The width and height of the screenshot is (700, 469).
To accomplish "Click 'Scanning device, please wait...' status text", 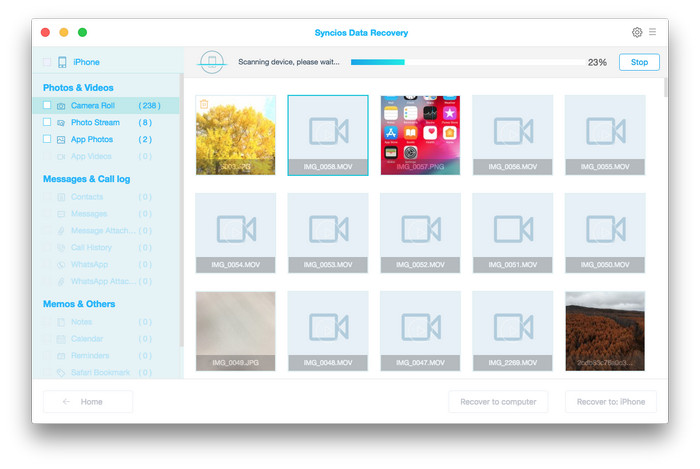I will 289,62.
